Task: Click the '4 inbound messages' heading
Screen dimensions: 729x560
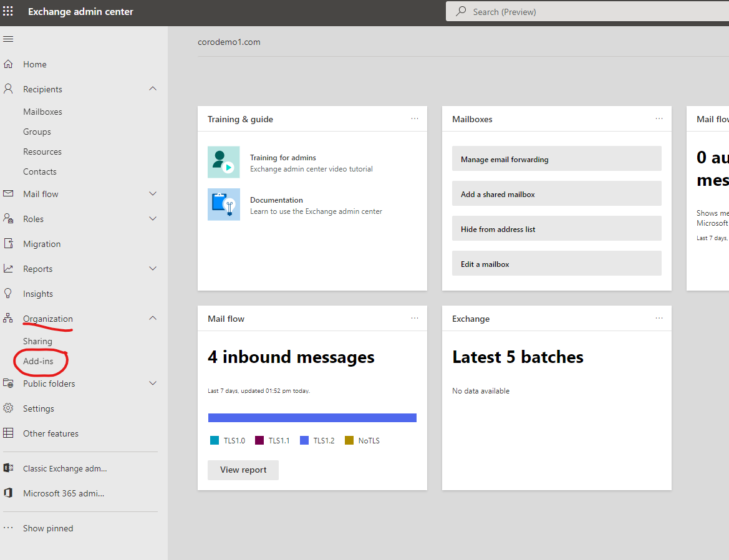Action: click(x=291, y=357)
